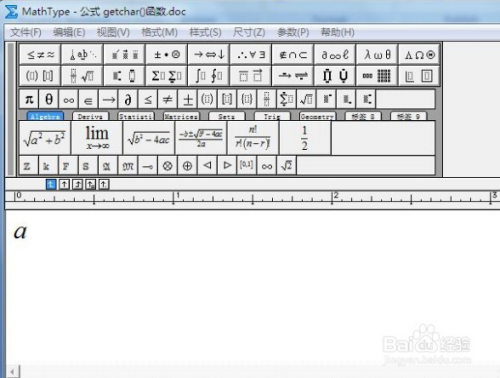This screenshot has width=500, height=378.
Task: Open the uppercase Greek letters palette
Action: 419,54
